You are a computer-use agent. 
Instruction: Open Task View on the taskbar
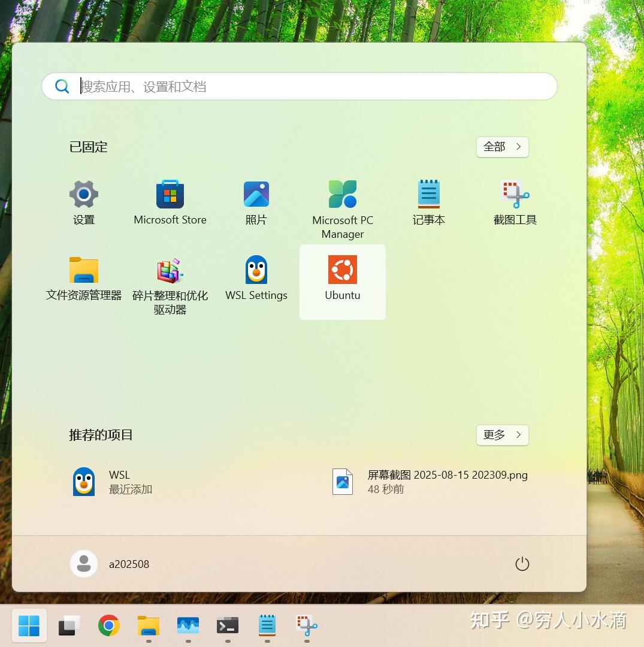click(68, 625)
